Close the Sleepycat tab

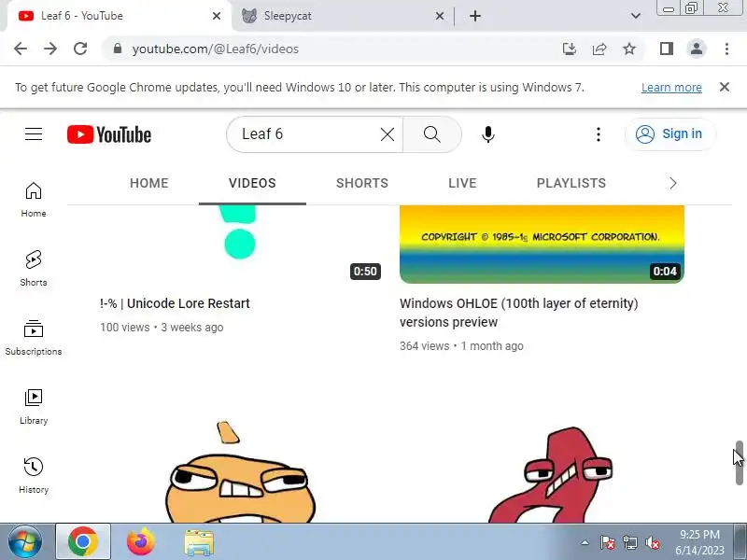pyautogui.click(x=439, y=16)
